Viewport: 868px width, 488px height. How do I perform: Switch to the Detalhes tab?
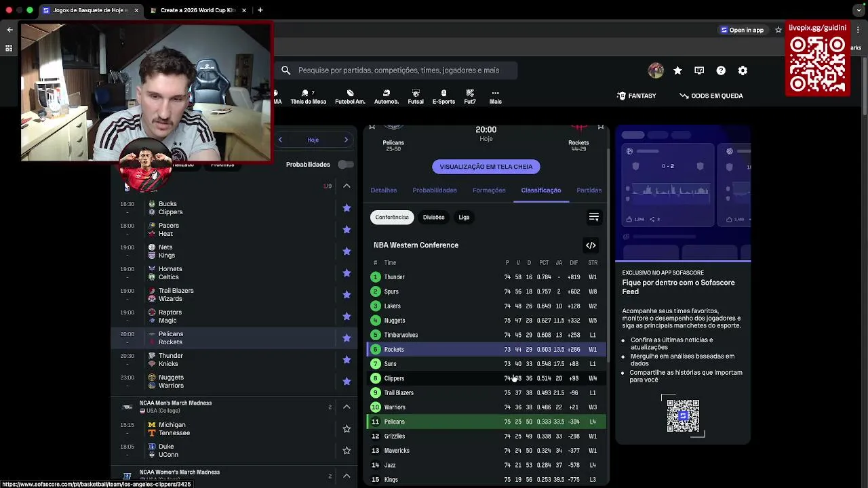pos(384,190)
